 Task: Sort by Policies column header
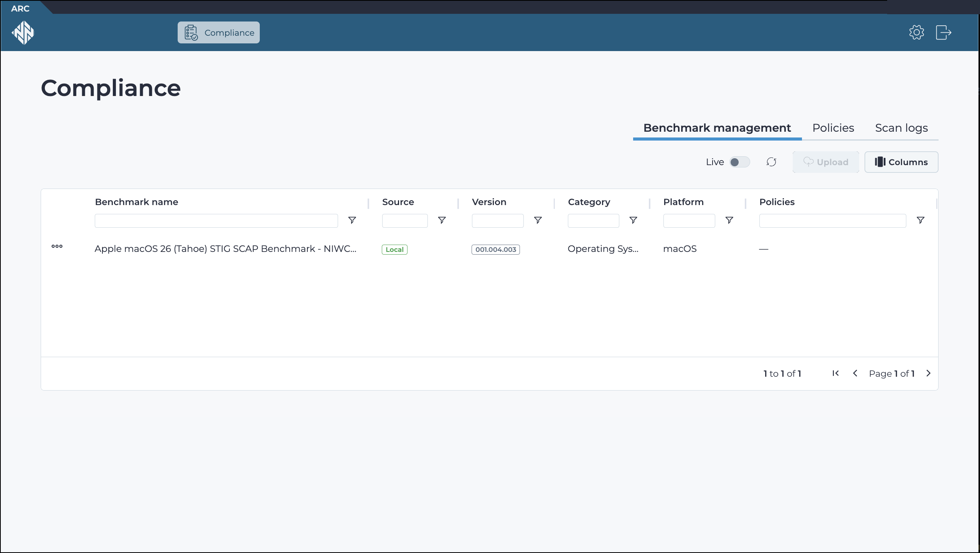777,202
